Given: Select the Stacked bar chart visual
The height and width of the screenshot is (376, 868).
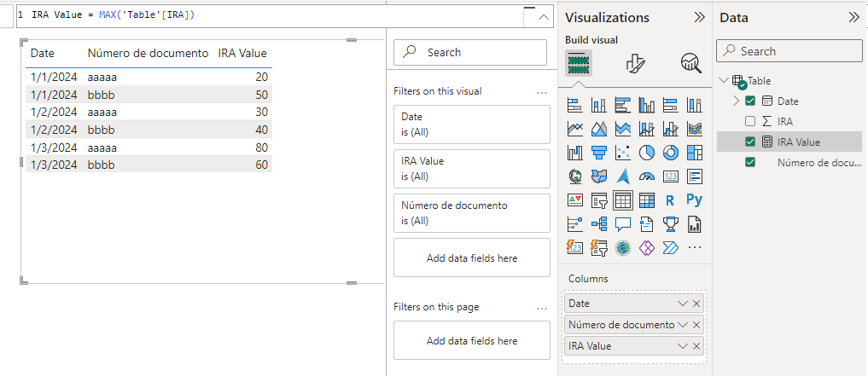Looking at the screenshot, I should pyautogui.click(x=575, y=105).
